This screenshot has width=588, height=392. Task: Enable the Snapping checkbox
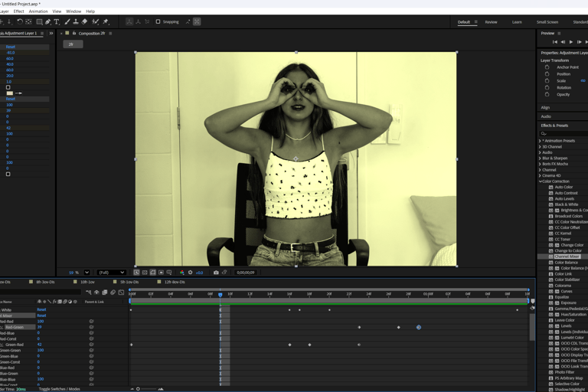coord(158,21)
